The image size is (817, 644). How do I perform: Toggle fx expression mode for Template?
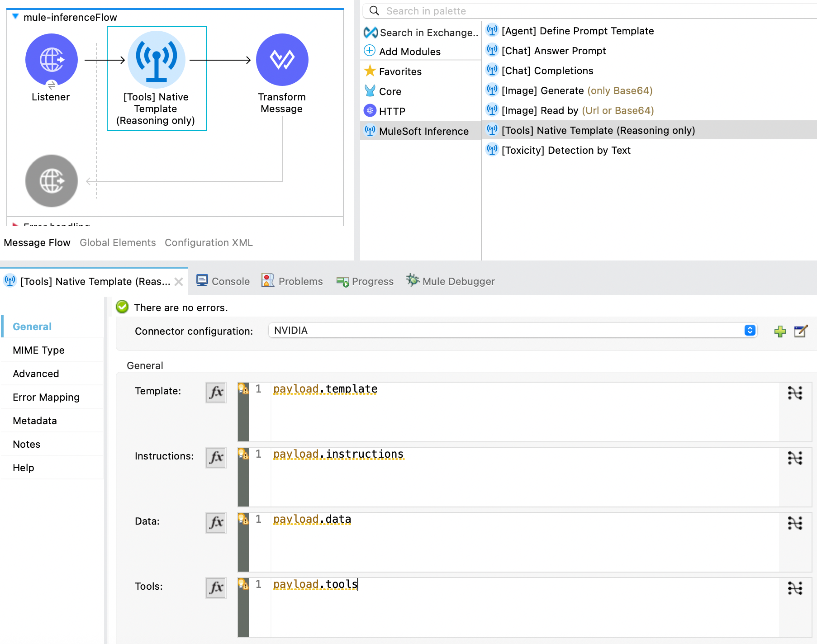(216, 392)
